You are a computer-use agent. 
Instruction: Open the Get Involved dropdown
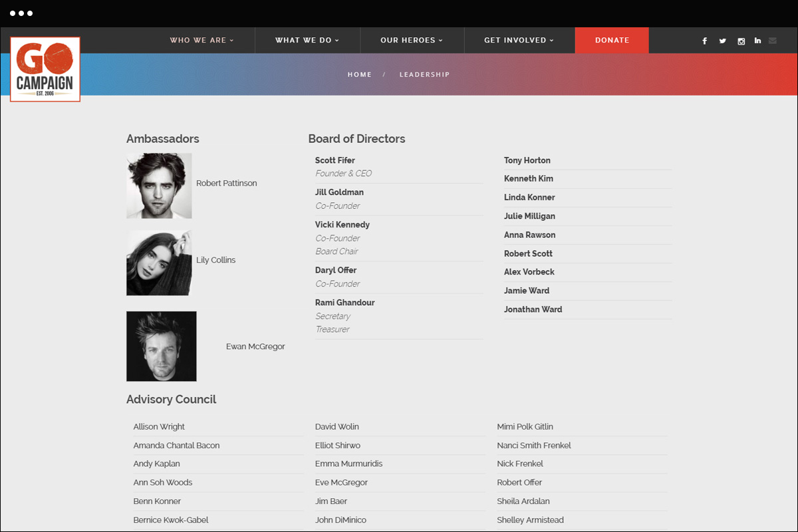tap(519, 41)
